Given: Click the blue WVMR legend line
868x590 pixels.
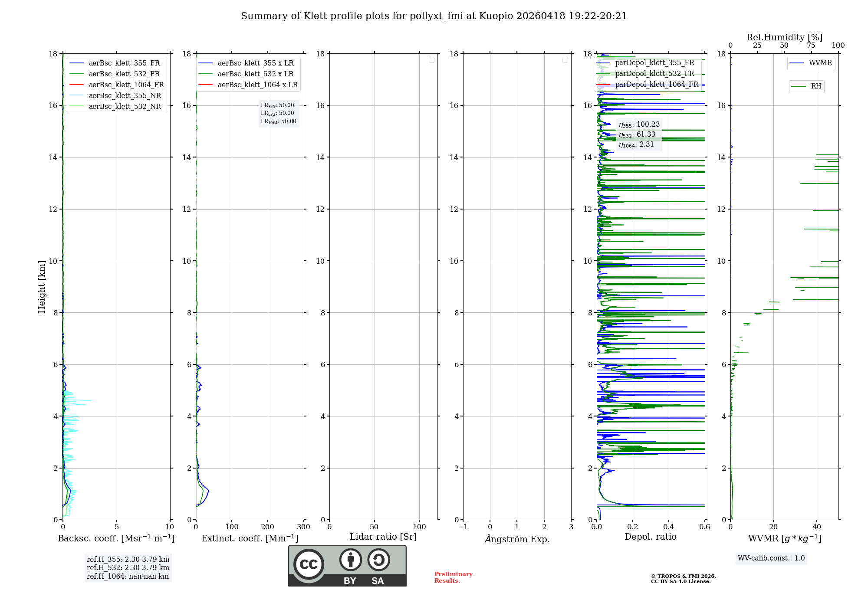Looking at the screenshot, I should (x=797, y=63).
